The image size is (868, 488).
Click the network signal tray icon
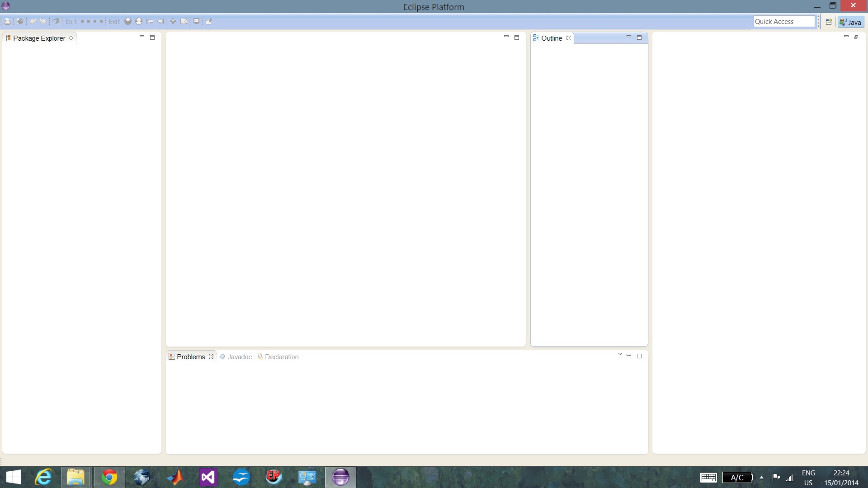pos(789,478)
